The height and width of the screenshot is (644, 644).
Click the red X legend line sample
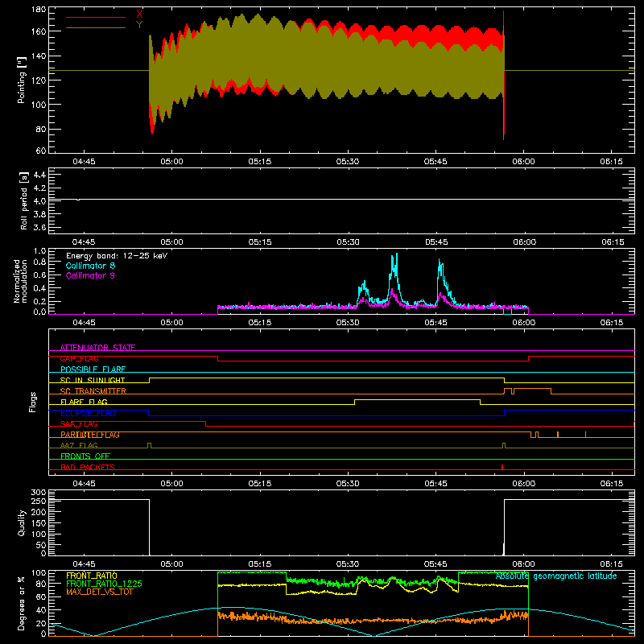tap(96, 17)
